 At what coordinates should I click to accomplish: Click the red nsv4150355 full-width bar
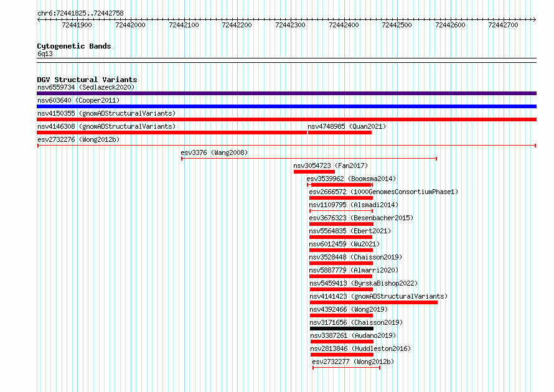click(286, 119)
